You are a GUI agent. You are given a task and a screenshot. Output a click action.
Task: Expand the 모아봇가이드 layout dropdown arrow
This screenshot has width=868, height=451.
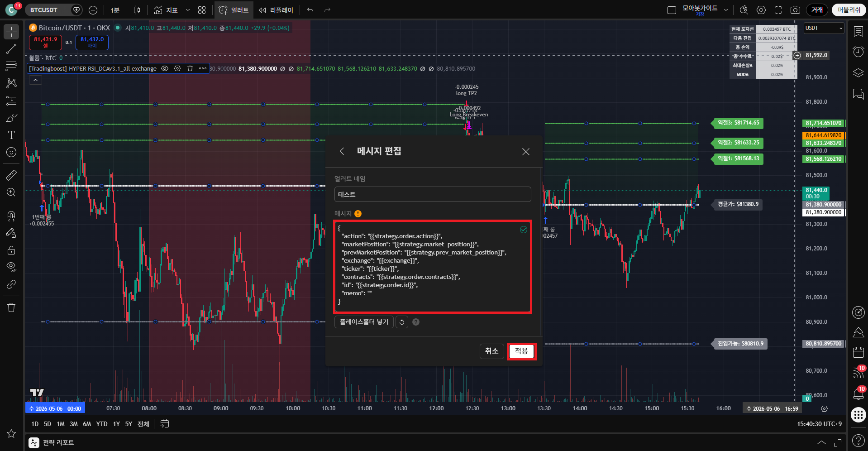pyautogui.click(x=726, y=10)
